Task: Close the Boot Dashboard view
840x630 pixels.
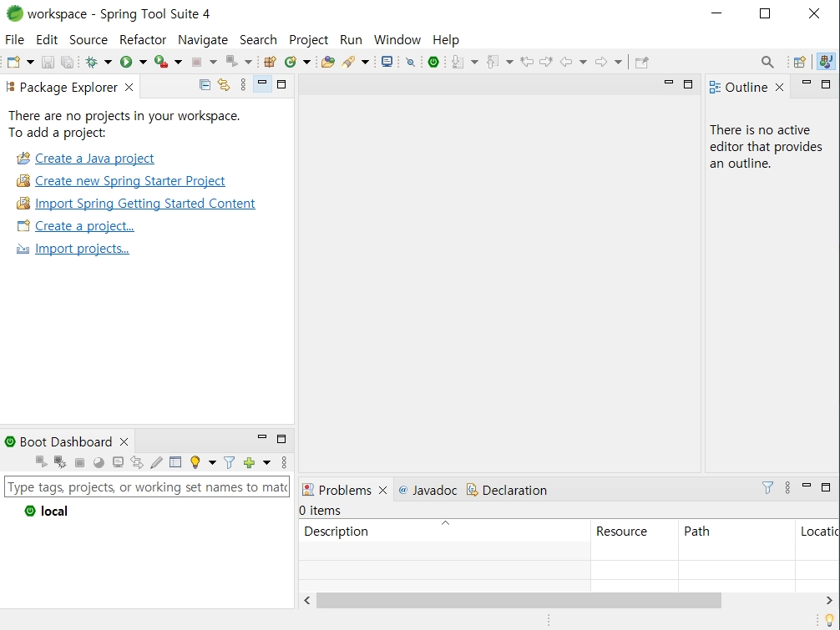Action: (124, 441)
